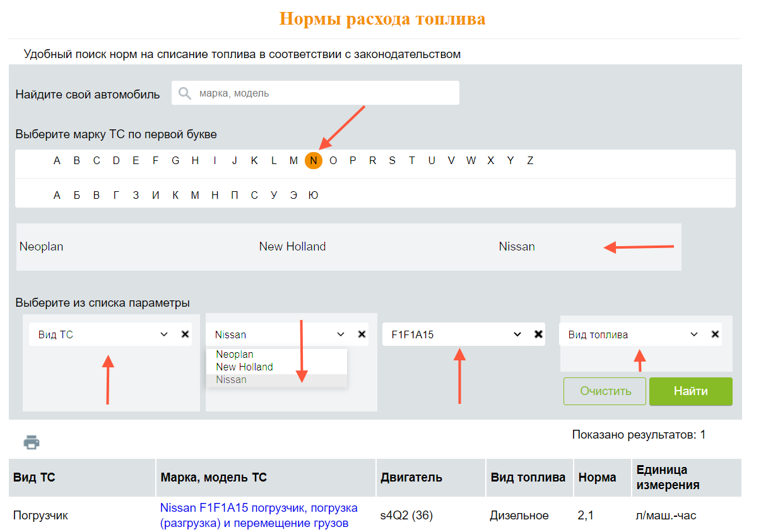Select Latin letter W in the alphabet row
Image resolution: width=761 pixels, height=532 pixels.
(471, 161)
